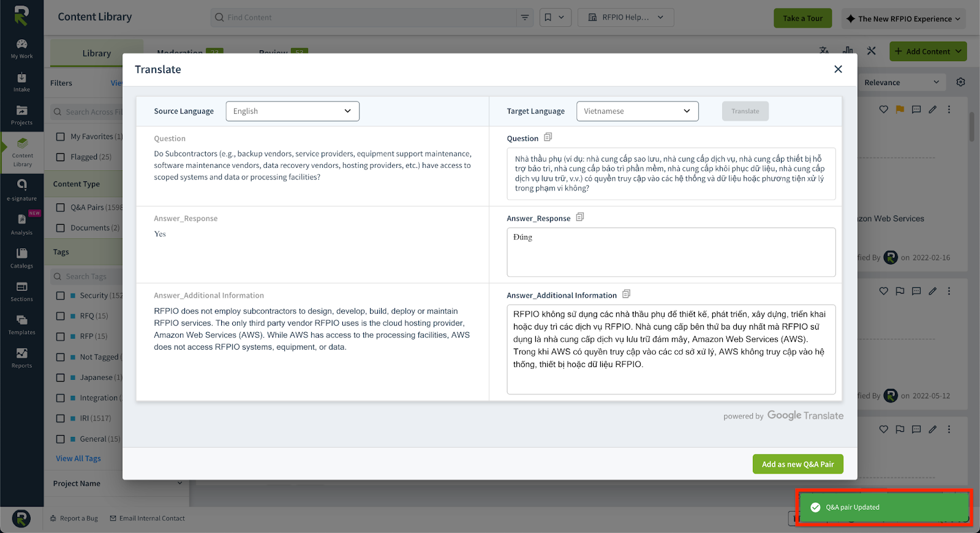Viewport: 980px width, 533px height.
Task: Open the bookmark saved searches dropdown
Action: tap(555, 17)
